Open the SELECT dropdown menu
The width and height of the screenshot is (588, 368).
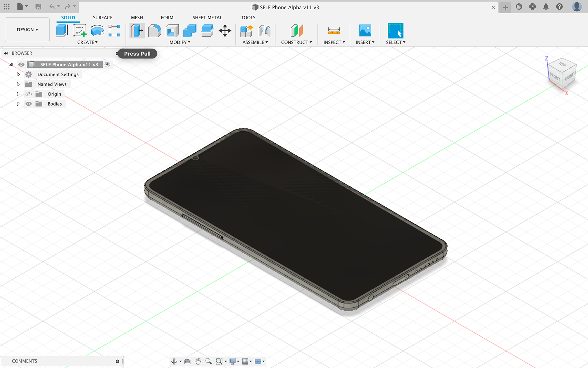396,42
